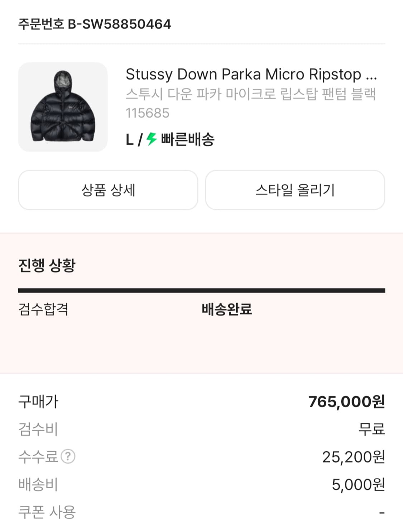Tap the 쿠폰 사용 row label

tap(47, 512)
